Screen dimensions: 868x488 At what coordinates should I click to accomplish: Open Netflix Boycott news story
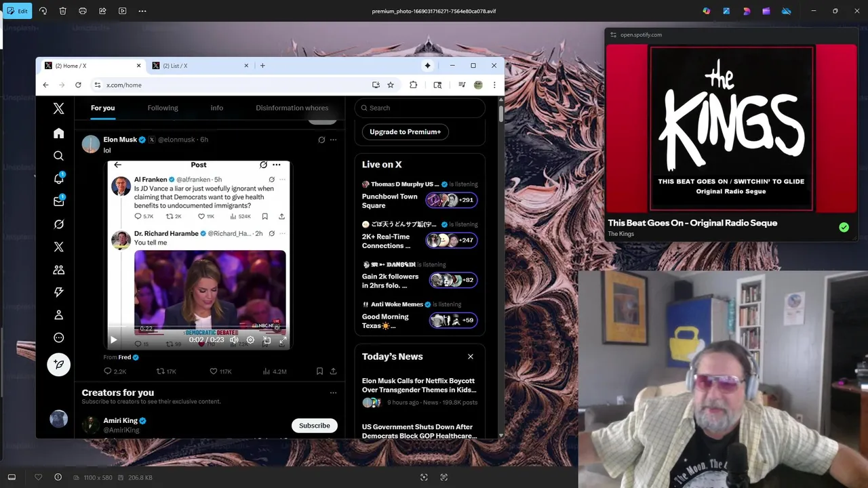click(419, 392)
